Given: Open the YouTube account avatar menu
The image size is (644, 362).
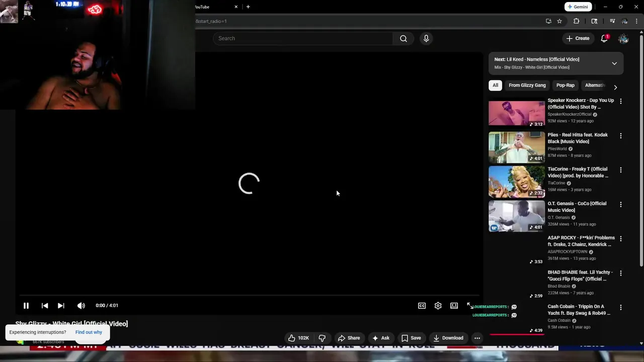Looking at the screenshot, I should pos(623,38).
